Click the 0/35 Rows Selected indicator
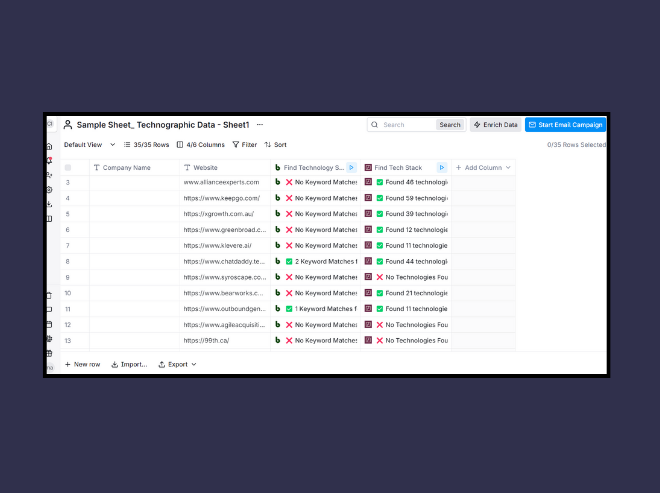The image size is (660, 493). coord(576,145)
